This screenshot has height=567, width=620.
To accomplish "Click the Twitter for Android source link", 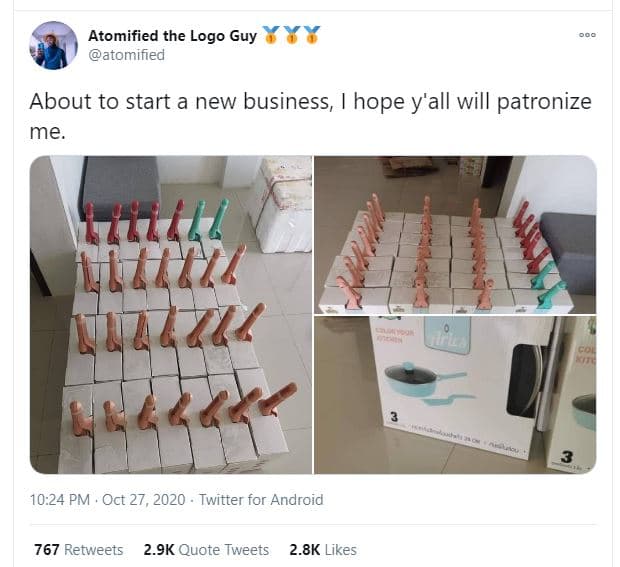I will click(x=261, y=500).
